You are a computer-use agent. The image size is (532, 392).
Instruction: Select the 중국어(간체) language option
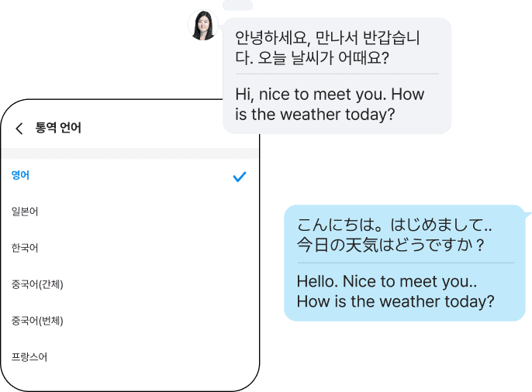tap(37, 284)
